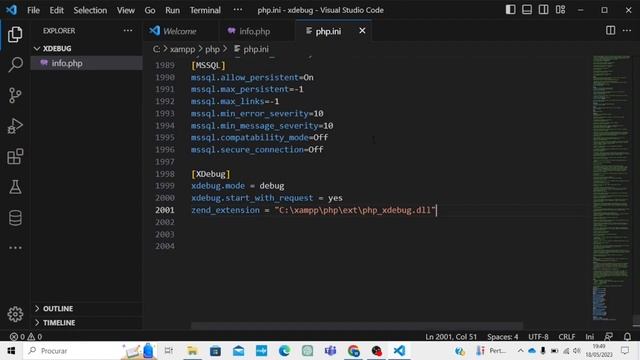Change indentation via Spaces: 4
This screenshot has height=360, width=640.
[502, 337]
